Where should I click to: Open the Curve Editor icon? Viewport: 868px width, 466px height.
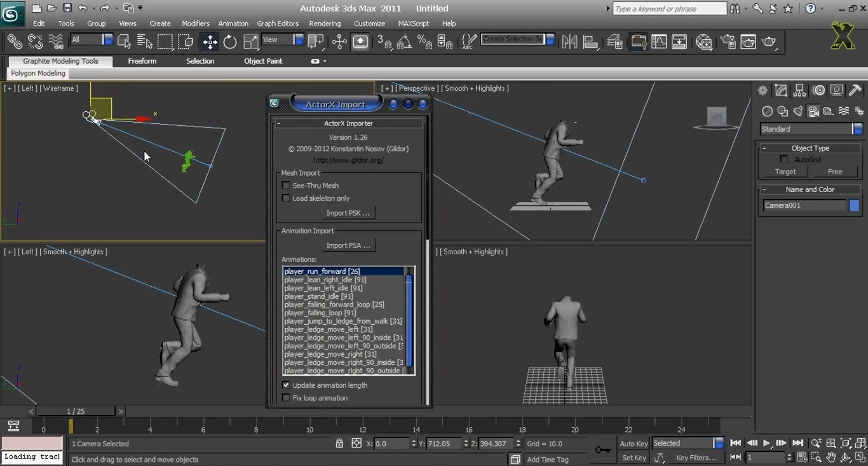pos(659,41)
